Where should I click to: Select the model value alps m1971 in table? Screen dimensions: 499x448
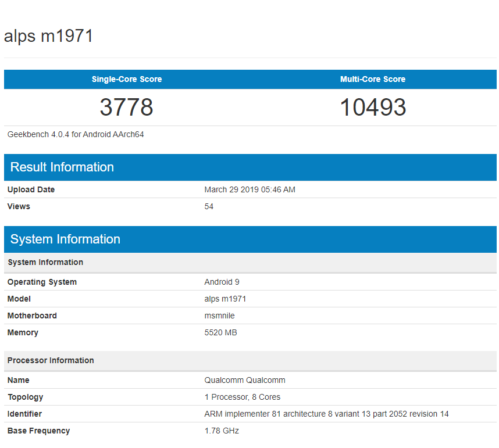pos(225,299)
